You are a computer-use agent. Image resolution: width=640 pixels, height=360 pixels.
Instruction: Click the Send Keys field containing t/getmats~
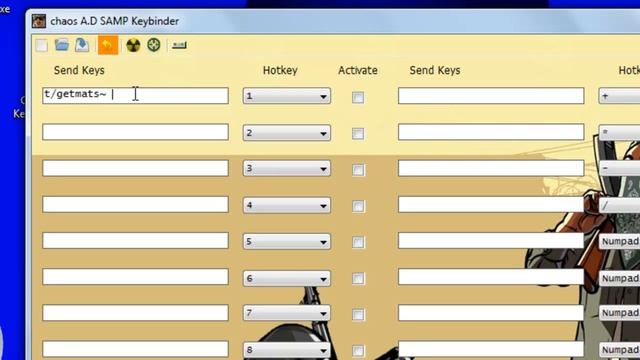(135, 96)
